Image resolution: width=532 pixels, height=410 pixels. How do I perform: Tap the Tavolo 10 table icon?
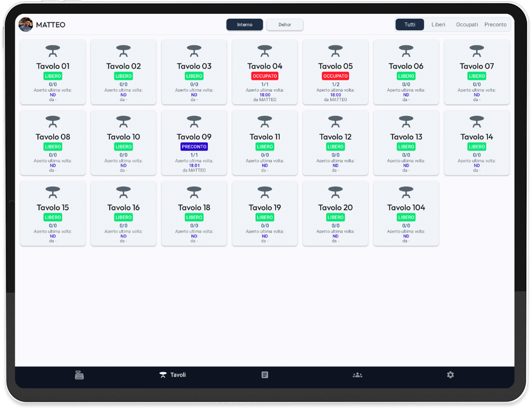[123, 121]
